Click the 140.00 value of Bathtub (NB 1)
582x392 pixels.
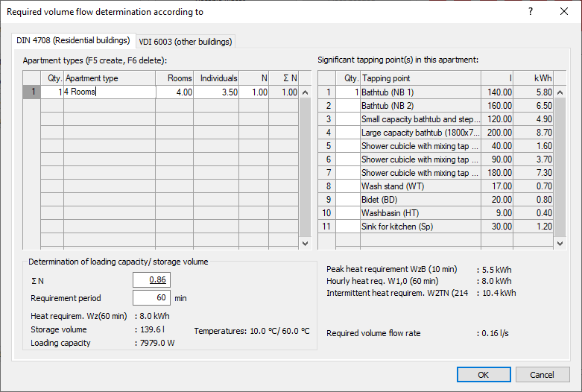tap(497, 92)
